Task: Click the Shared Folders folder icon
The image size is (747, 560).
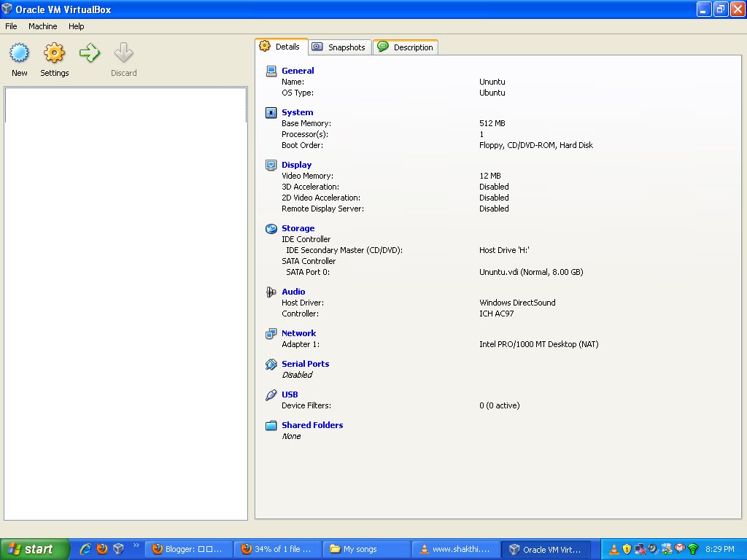Action: [271, 425]
